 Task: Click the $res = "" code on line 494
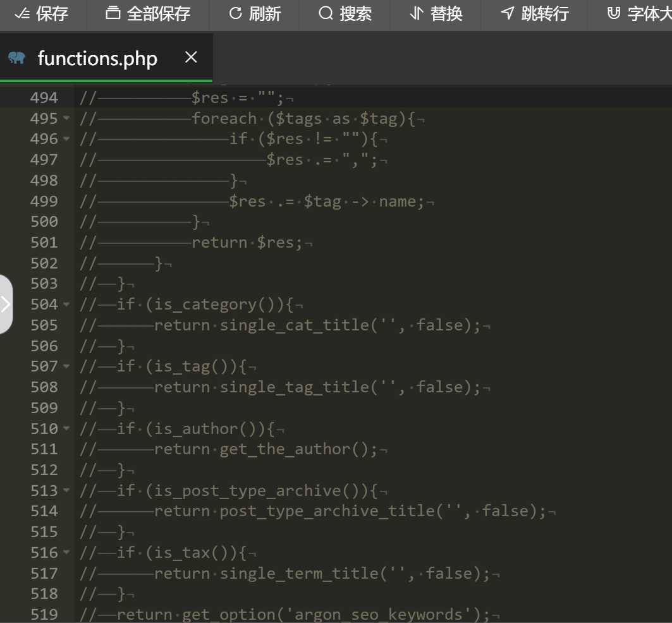pyautogui.click(x=239, y=98)
